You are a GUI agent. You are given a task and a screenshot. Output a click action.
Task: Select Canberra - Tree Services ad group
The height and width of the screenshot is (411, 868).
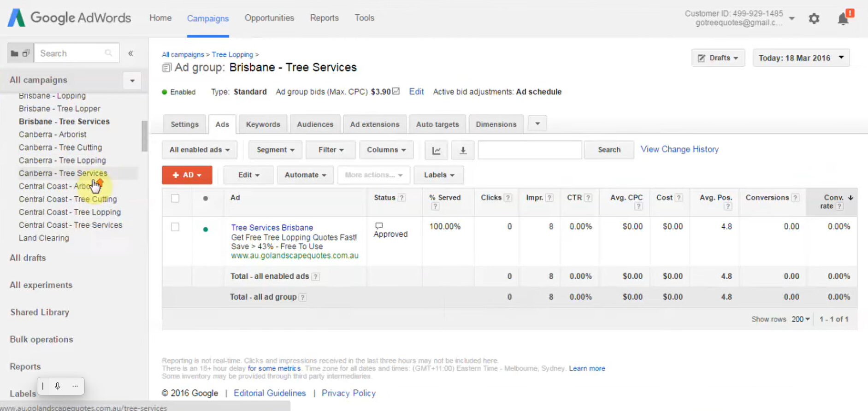tap(63, 173)
